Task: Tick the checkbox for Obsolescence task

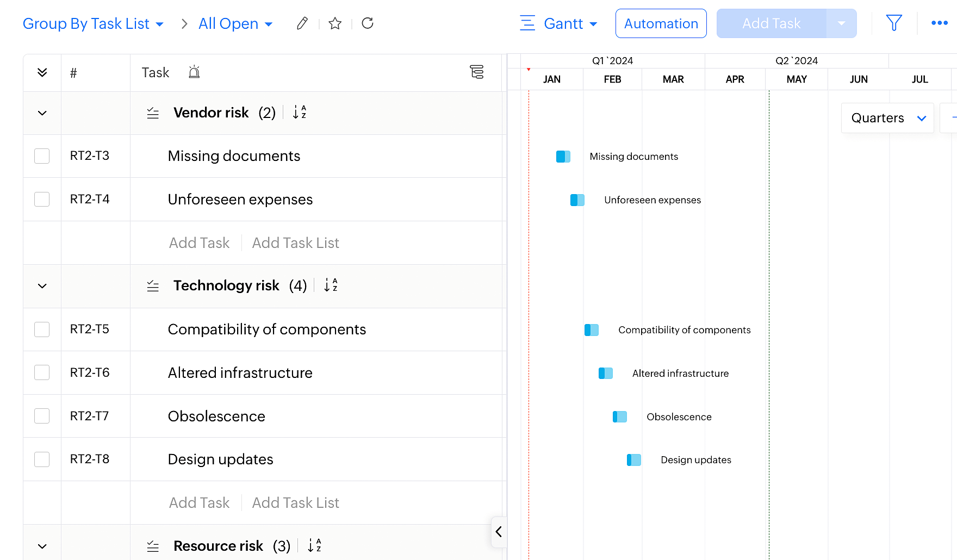Action: (x=42, y=416)
